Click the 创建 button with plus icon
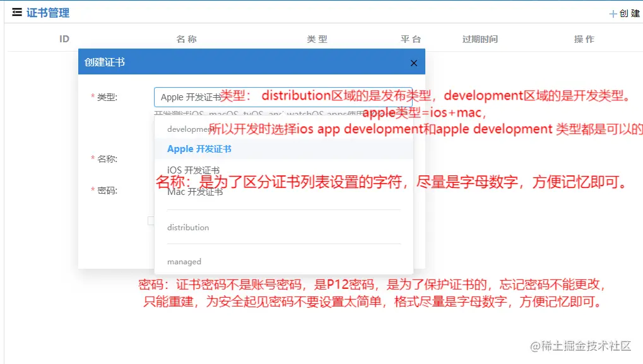This screenshot has height=364, width=643. (625, 13)
